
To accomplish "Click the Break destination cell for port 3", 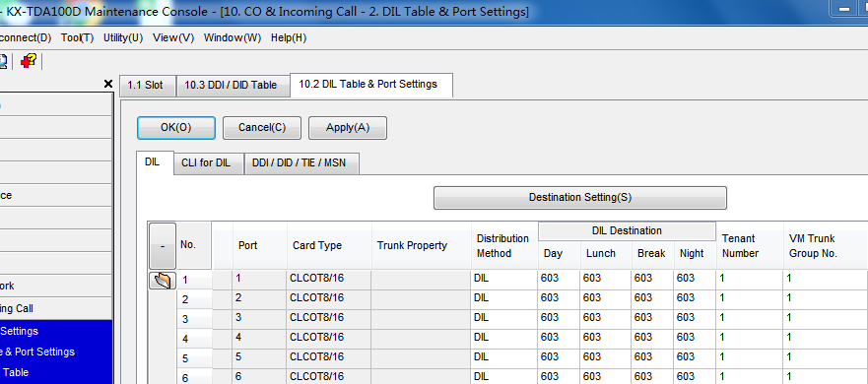I will pos(652,318).
